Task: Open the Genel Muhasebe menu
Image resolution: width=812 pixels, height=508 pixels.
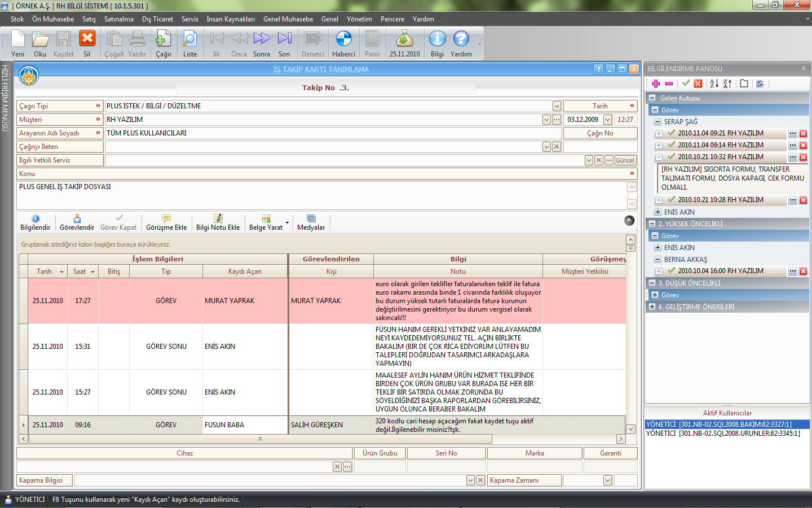Action: 288,19
